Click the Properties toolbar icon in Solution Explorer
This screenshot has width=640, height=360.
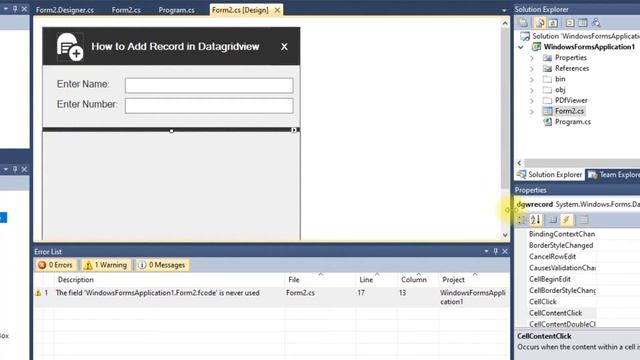pos(524,23)
